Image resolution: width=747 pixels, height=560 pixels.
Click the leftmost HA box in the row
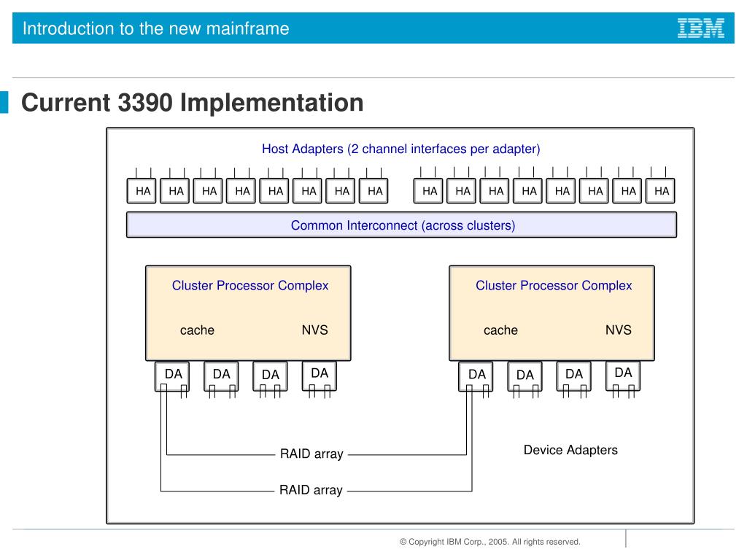point(142,190)
